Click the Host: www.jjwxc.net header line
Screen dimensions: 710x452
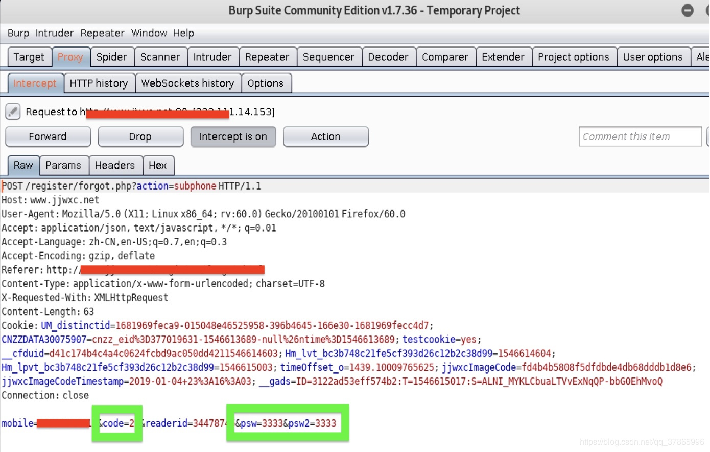point(50,200)
